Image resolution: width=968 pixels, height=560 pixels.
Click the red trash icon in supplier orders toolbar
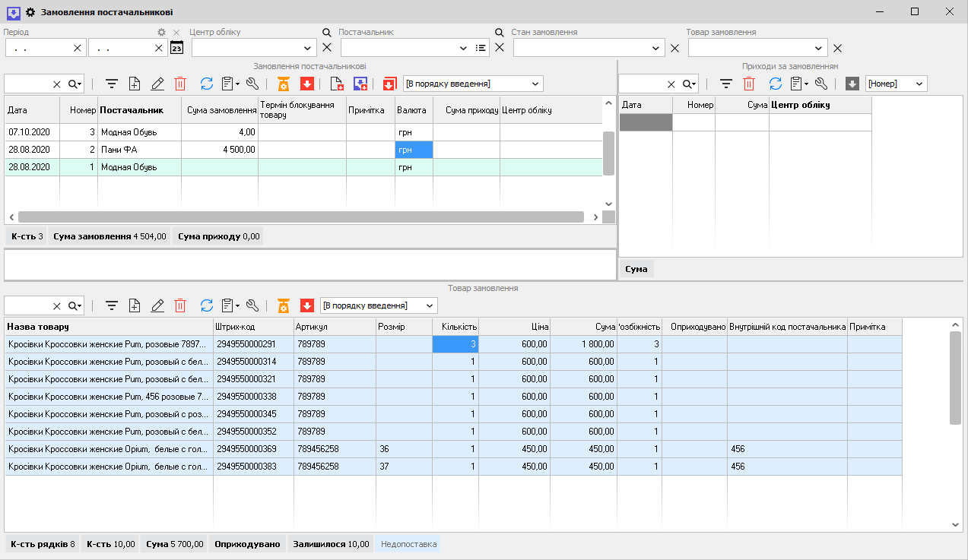click(180, 84)
